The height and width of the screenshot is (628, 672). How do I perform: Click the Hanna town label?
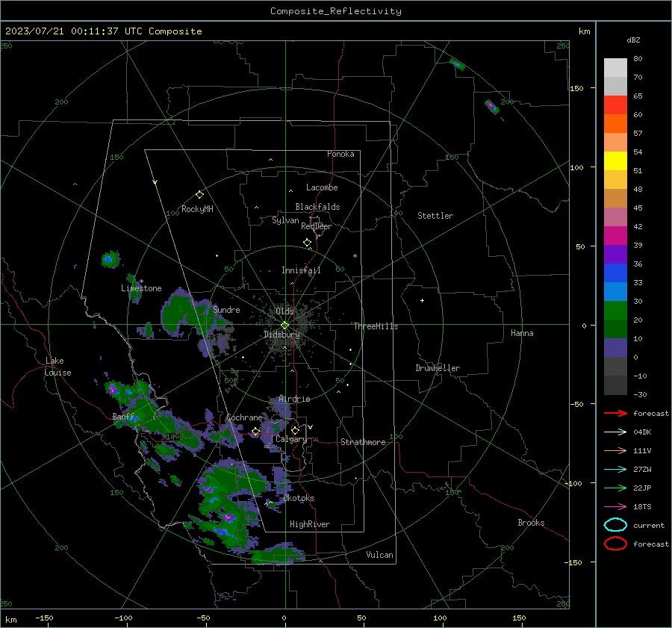pyautogui.click(x=522, y=333)
